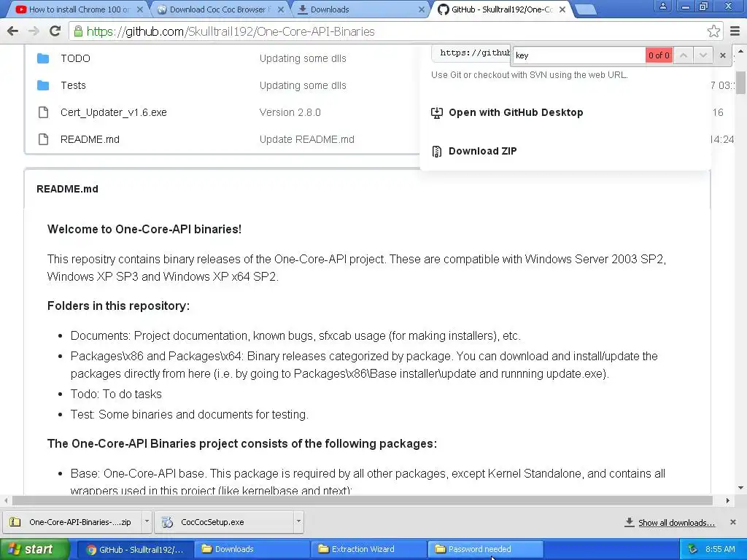Select the GitHub Skulltrail192 tab
Screen dimensions: 747x560
[x=501, y=9]
